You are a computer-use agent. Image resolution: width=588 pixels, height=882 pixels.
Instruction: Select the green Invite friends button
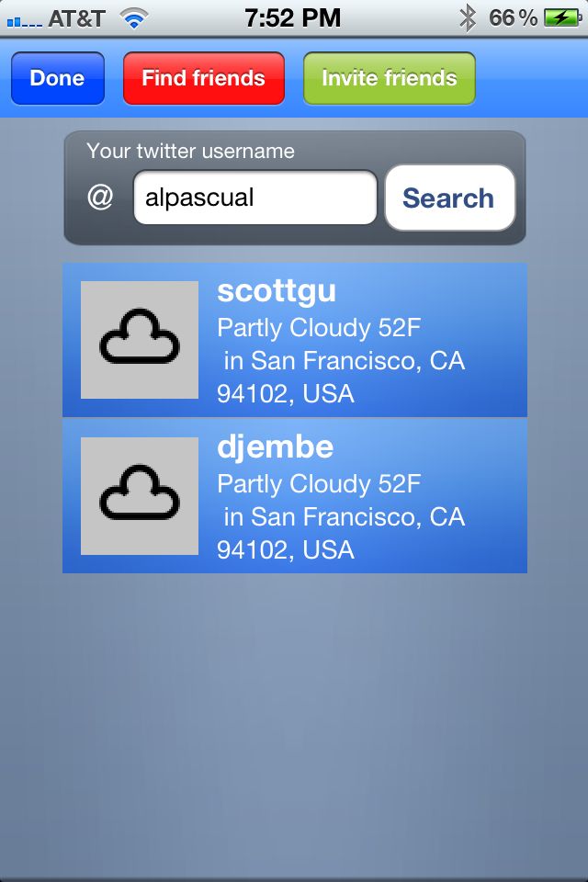[390, 78]
